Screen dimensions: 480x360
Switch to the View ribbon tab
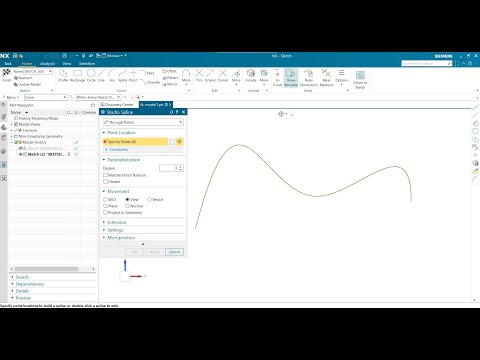tap(67, 63)
